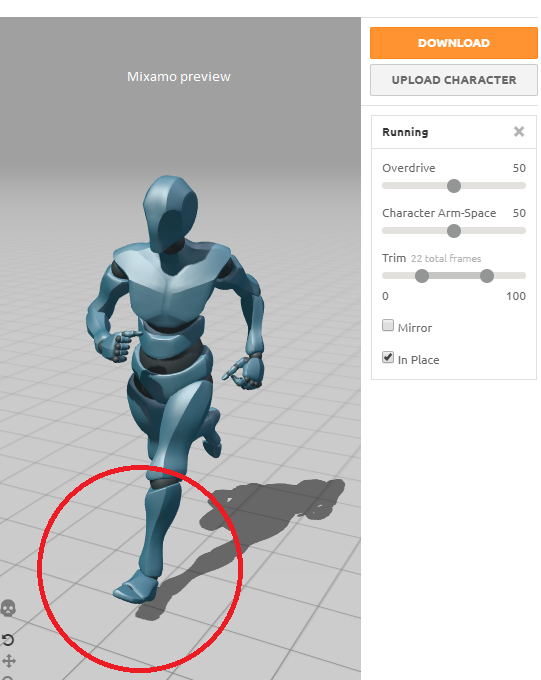Click the Character Arm-Space slider handle

coord(454,231)
